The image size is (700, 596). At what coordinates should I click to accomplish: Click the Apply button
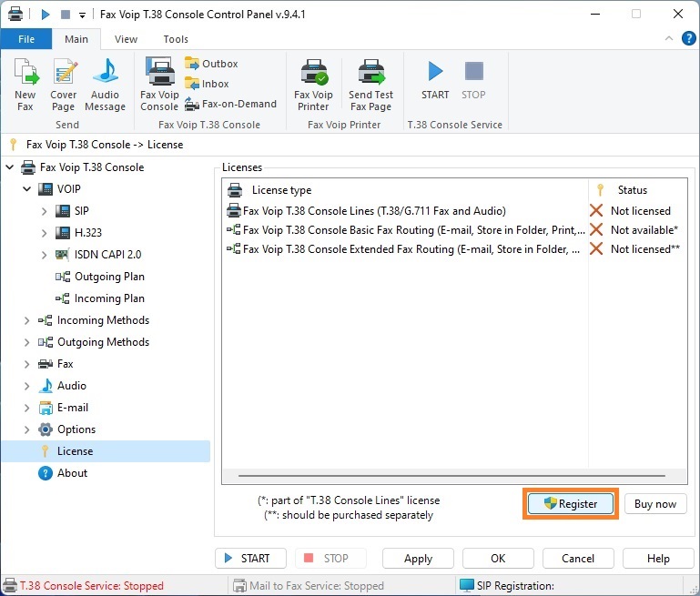click(x=418, y=559)
